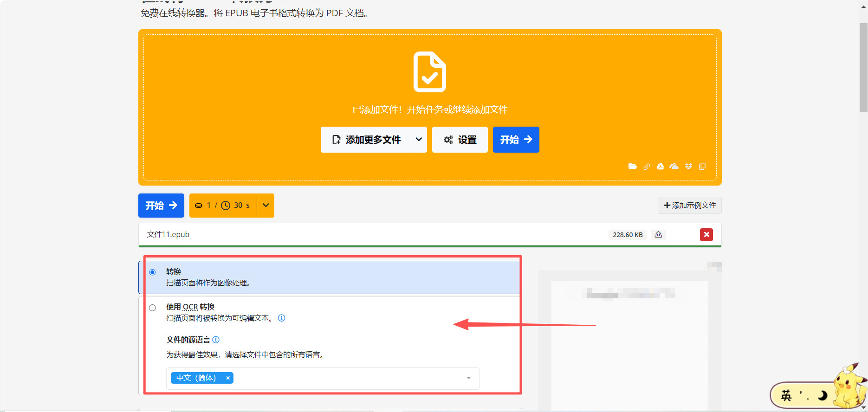Import a file from Dropbox
Image resolution: width=868 pixels, height=412 pixels.
688,166
